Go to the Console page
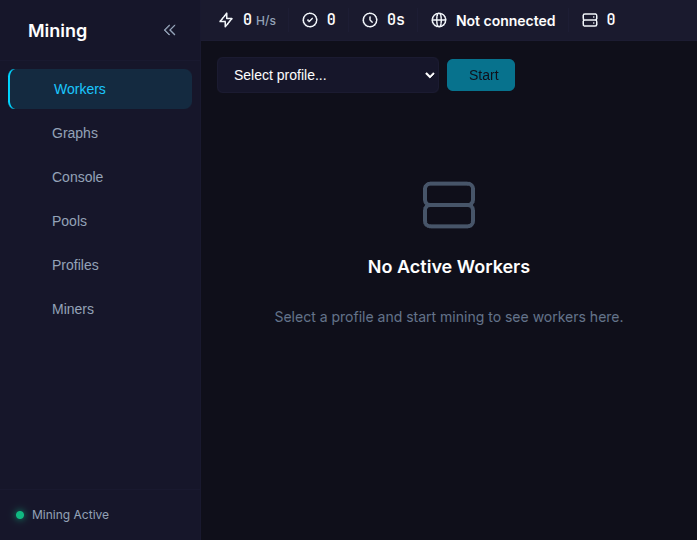This screenshot has height=540, width=697. click(77, 177)
